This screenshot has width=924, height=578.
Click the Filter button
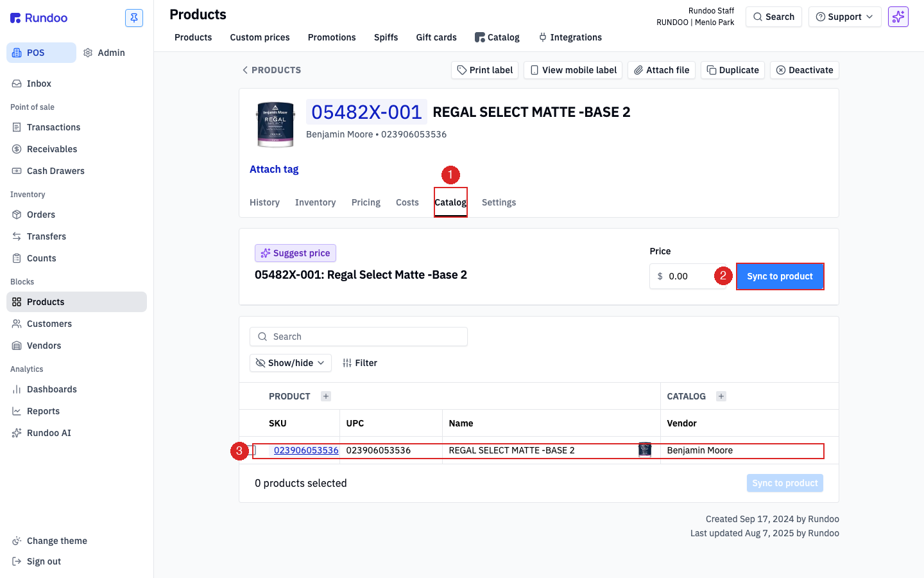pos(360,363)
